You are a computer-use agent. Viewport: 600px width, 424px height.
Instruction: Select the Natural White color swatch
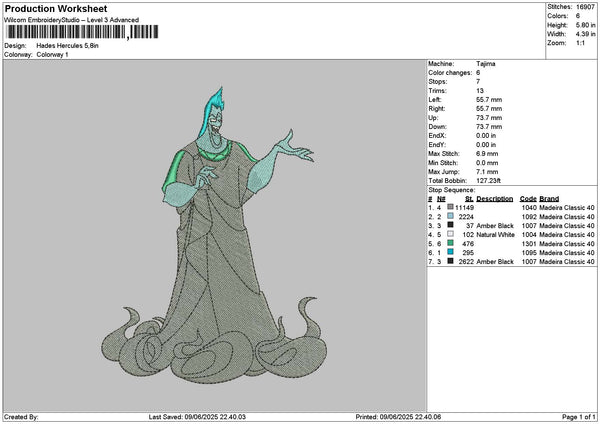[450, 234]
